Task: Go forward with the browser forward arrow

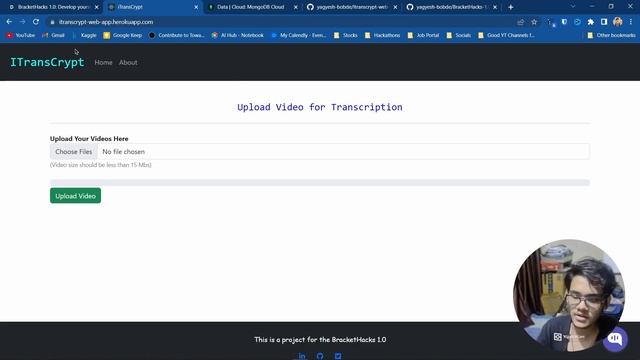Action: 22,22
